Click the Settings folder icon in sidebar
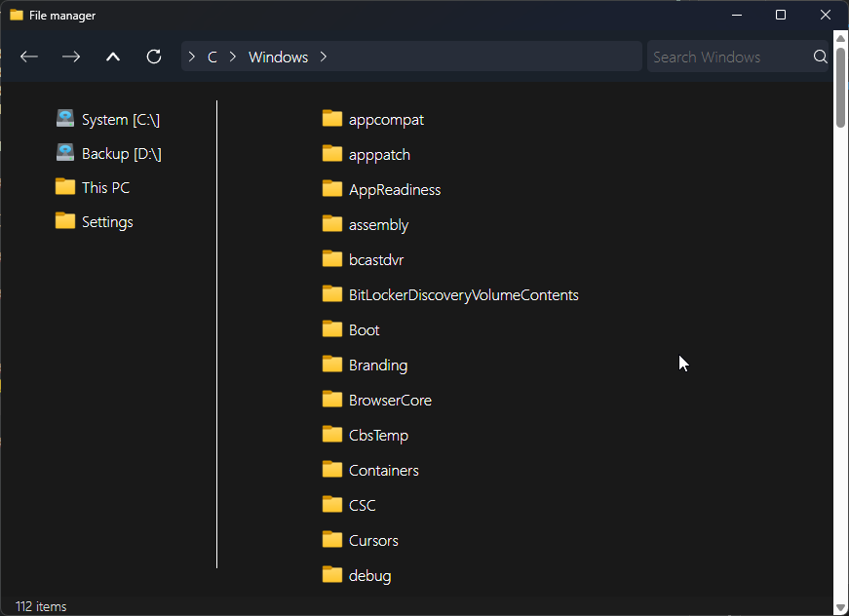 coord(65,221)
